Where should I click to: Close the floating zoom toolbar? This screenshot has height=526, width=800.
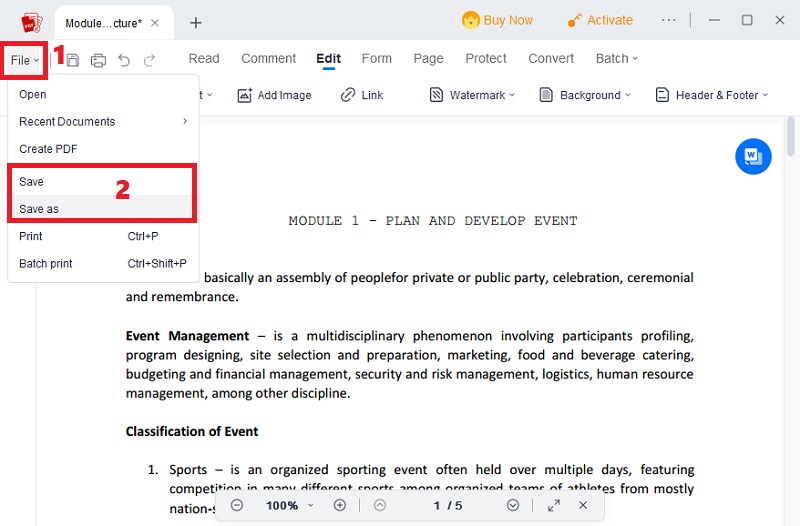tap(583, 505)
